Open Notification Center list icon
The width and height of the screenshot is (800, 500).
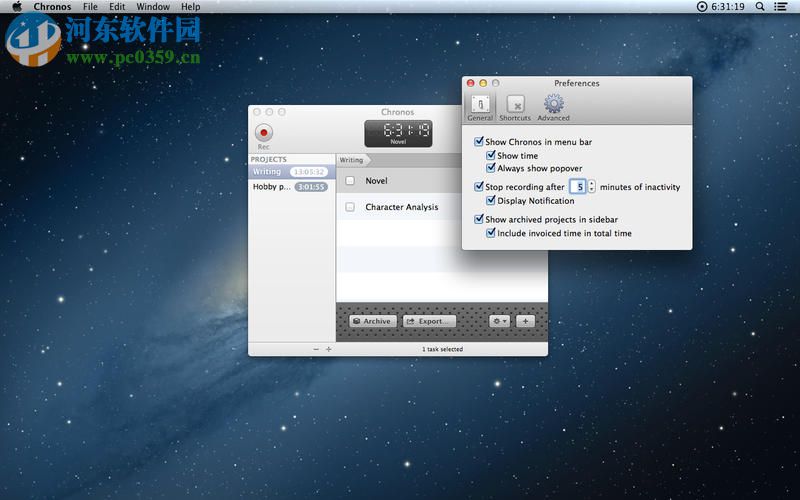point(781,7)
